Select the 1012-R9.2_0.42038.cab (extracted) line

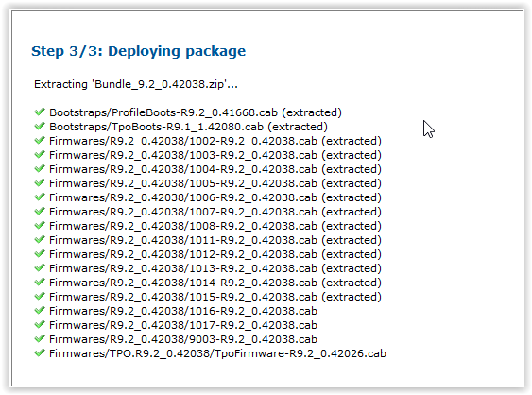click(215, 254)
